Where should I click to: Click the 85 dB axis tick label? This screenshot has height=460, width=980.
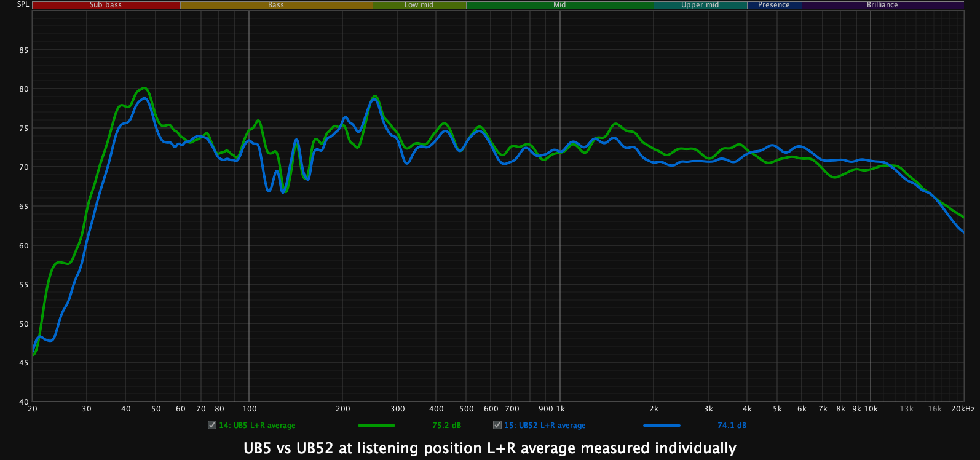[x=24, y=50]
